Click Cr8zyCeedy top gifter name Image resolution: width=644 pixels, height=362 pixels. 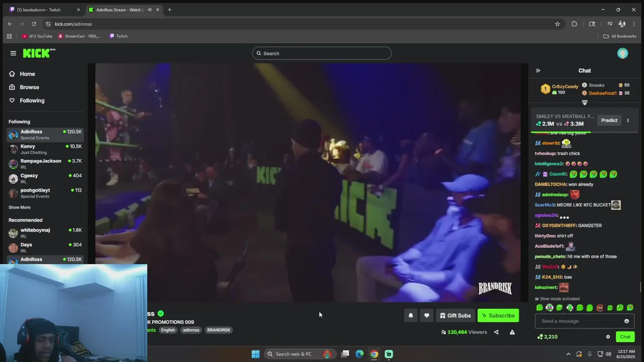(x=565, y=86)
